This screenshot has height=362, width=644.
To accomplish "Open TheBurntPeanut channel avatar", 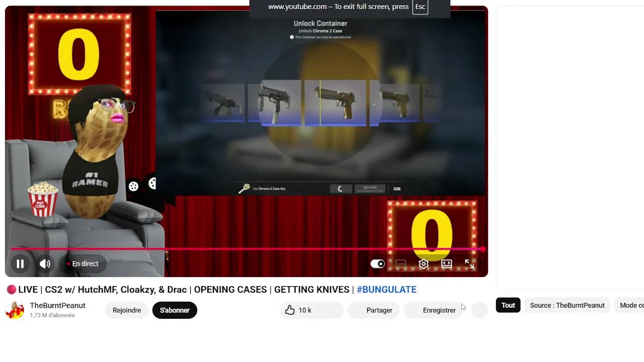I will click(15, 310).
